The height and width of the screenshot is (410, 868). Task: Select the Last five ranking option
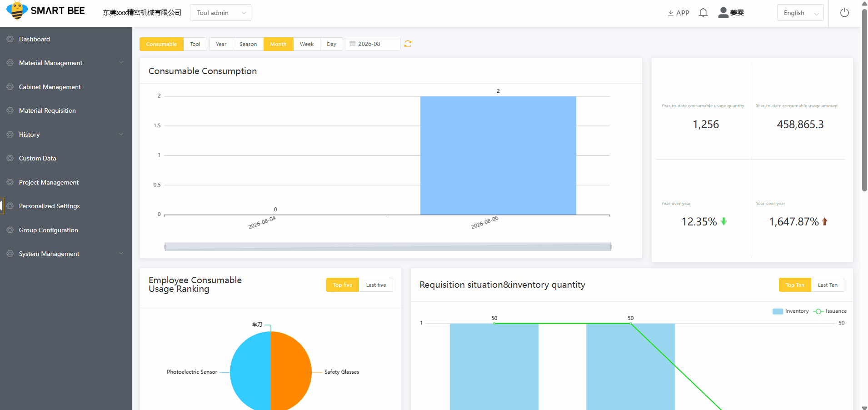coord(376,285)
